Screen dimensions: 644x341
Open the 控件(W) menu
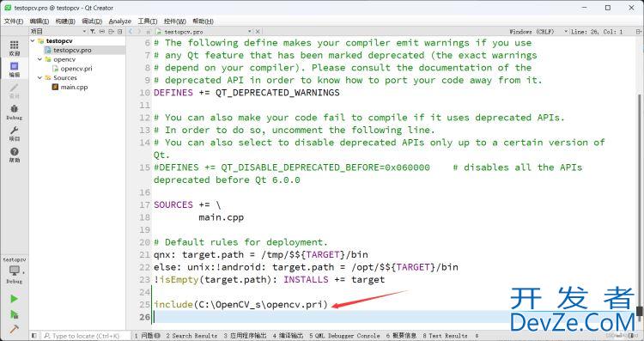point(175,21)
